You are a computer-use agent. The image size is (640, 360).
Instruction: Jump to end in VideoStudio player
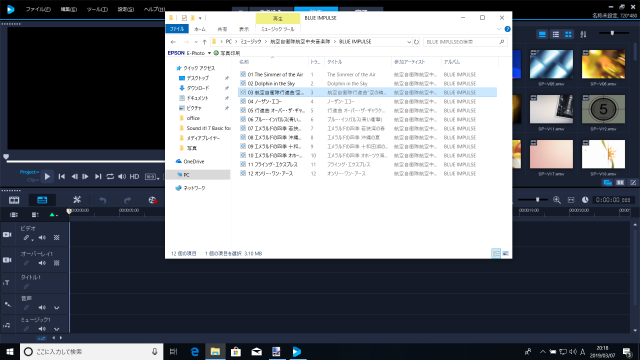98,176
